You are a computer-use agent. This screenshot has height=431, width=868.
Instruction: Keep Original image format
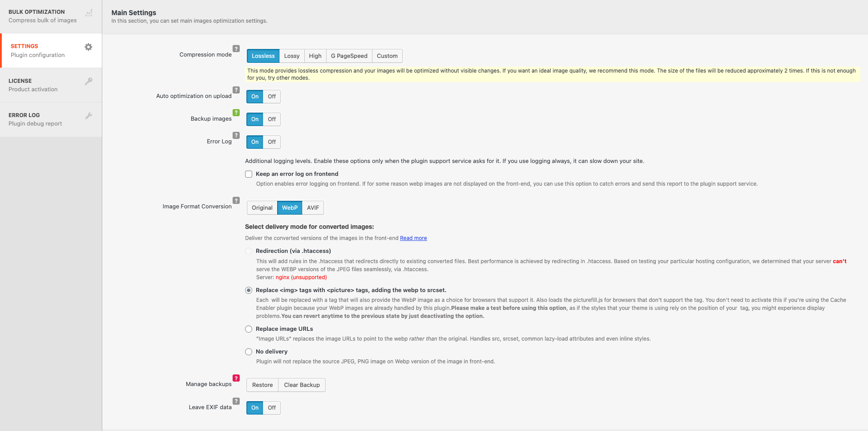click(262, 208)
